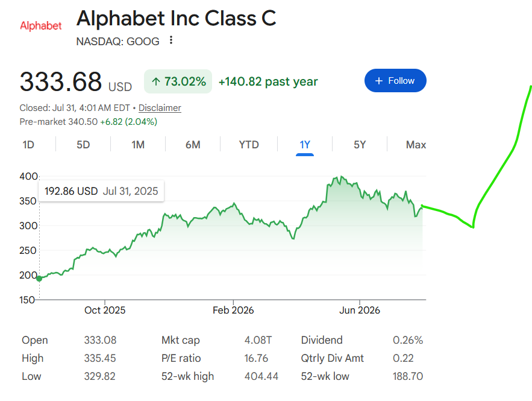Click the plus icon on Follow button
Viewport: 532px width, 401px height.
[379, 81]
